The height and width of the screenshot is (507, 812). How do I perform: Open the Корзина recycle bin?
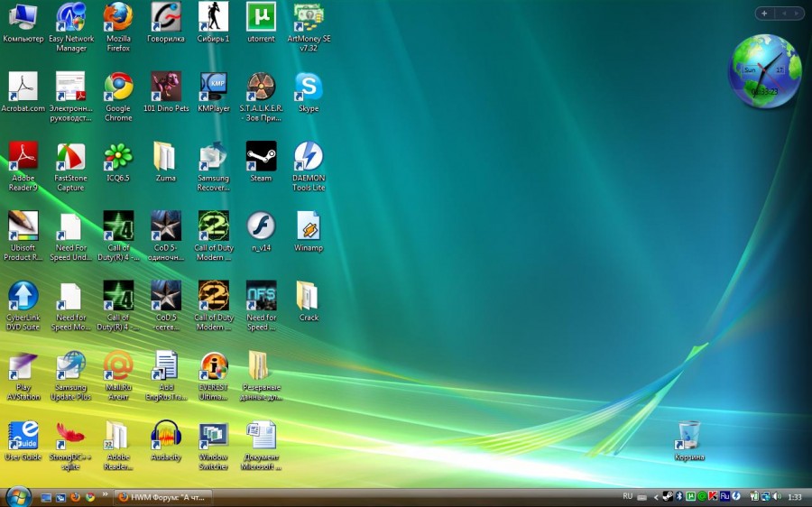tap(689, 441)
